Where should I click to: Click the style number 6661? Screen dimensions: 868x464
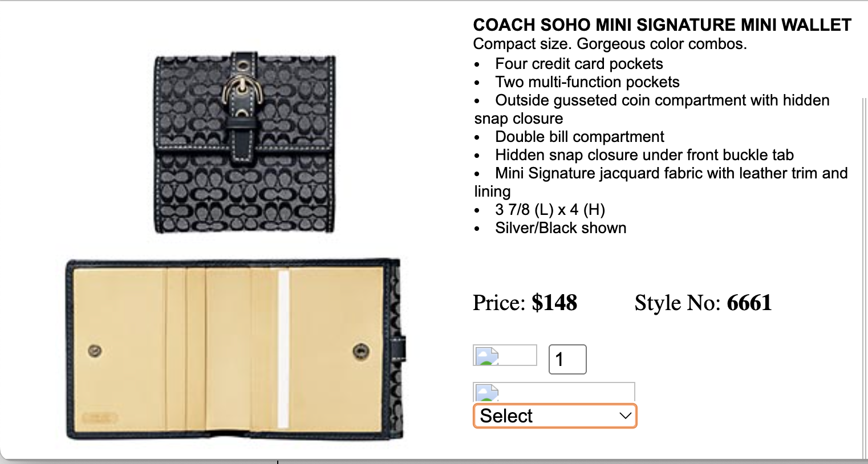(x=749, y=303)
